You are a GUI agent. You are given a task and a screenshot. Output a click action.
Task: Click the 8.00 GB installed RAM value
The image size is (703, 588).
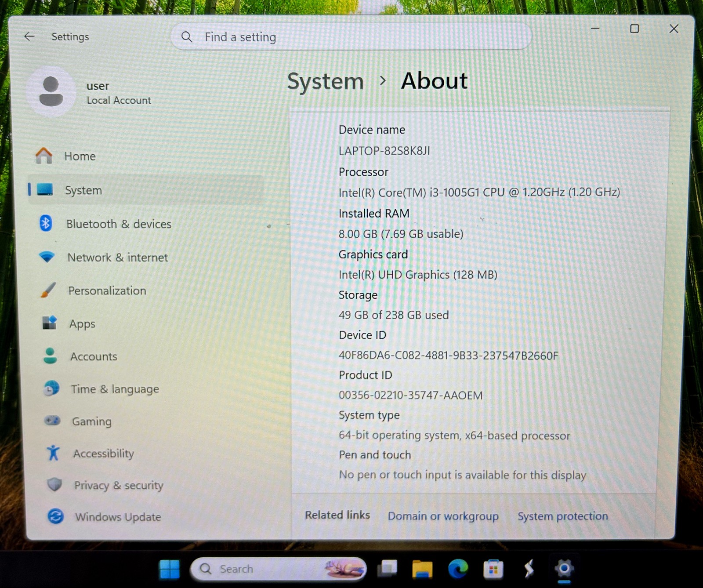click(x=401, y=234)
